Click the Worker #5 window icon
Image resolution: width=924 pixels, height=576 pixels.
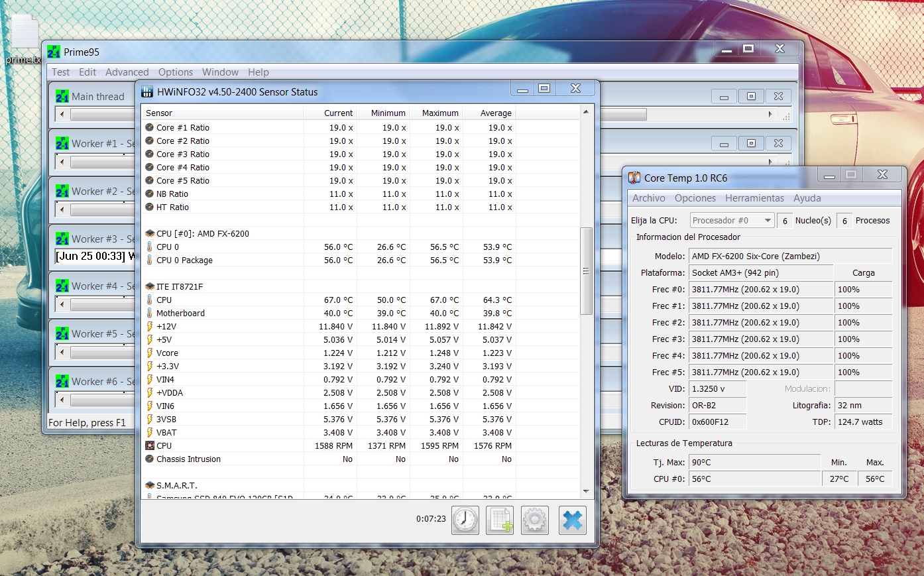coord(62,333)
